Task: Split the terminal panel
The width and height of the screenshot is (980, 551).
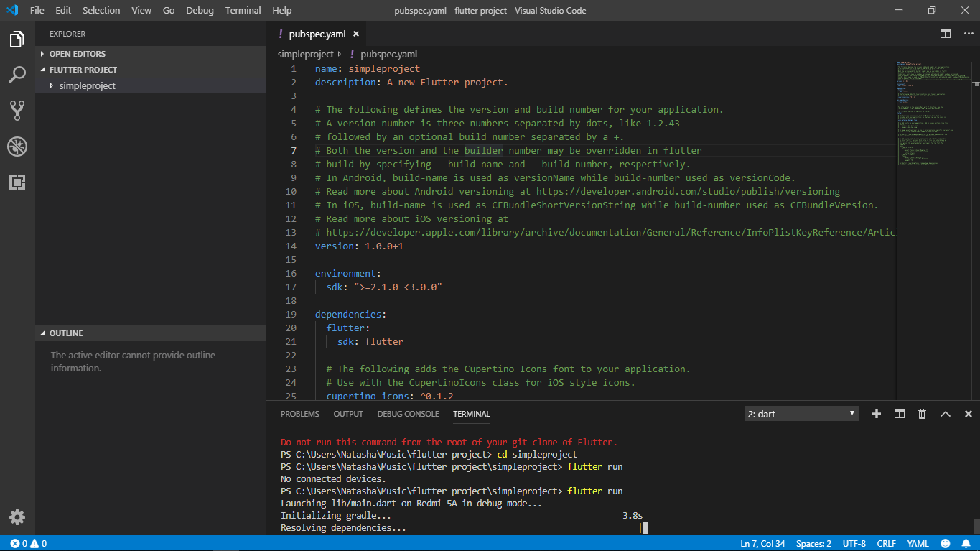Action: pyautogui.click(x=899, y=413)
